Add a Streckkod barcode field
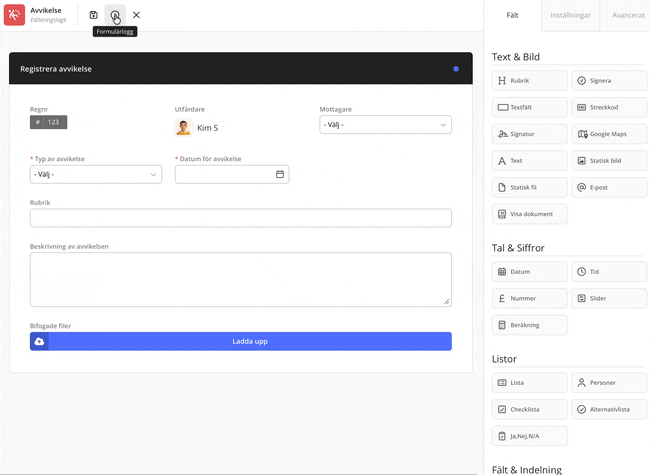This screenshot has width=650, height=475. 610,106
